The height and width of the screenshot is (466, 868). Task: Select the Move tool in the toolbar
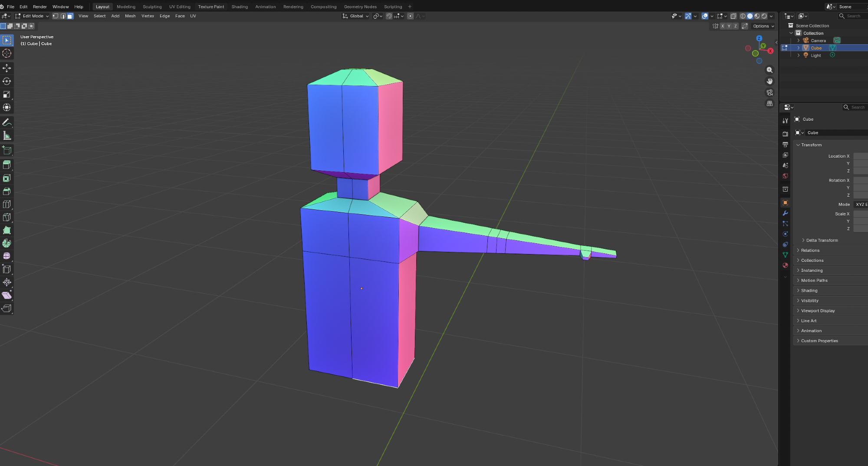7,68
